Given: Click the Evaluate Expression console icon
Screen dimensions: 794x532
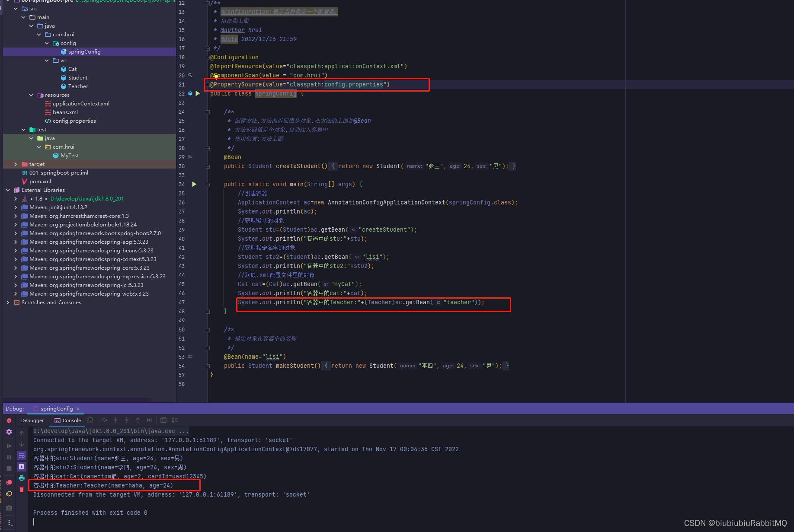Looking at the screenshot, I should click(163, 420).
